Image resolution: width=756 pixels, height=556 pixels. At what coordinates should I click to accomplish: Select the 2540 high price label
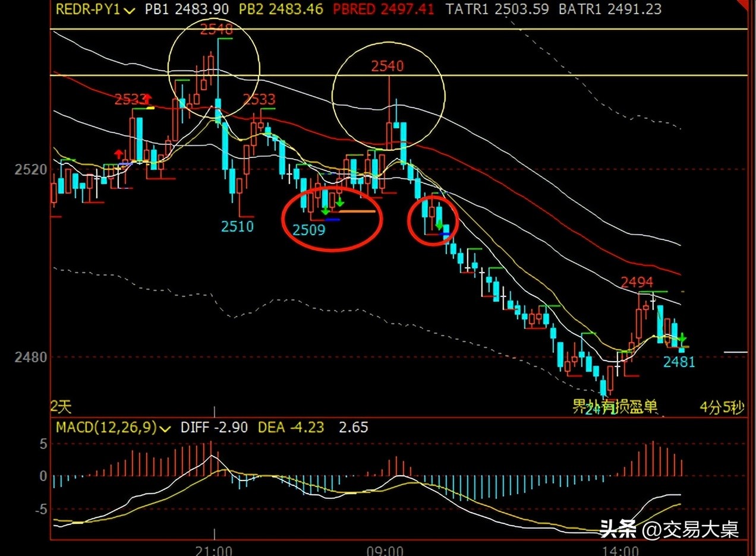(388, 66)
